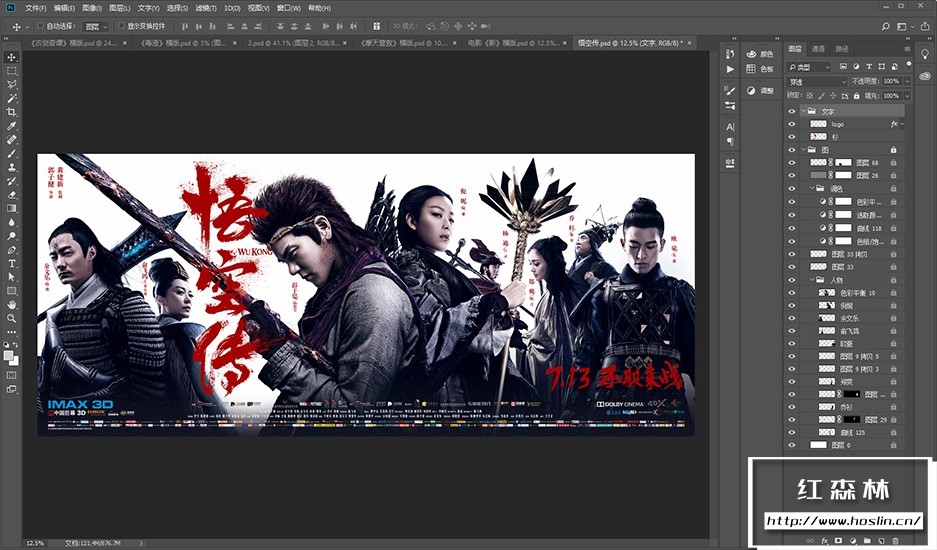937x550 pixels.
Task: Hide the 文字 group visibility eye
Action: 792,111
